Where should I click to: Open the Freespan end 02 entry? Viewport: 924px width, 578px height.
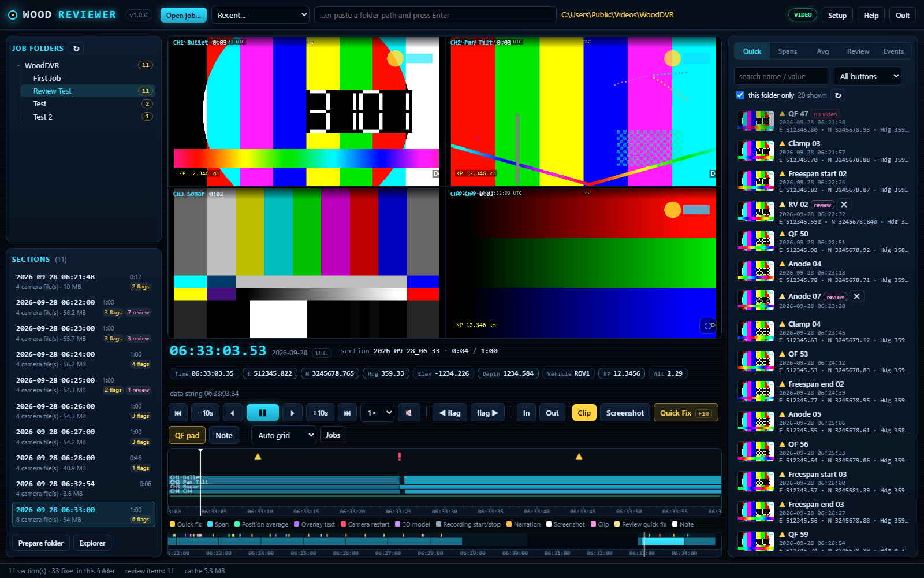[x=822, y=391]
